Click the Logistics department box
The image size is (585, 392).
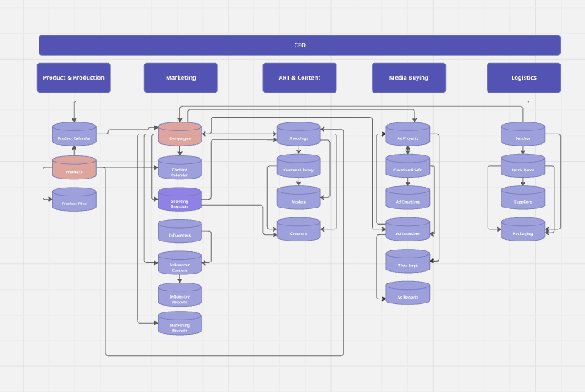[523, 78]
